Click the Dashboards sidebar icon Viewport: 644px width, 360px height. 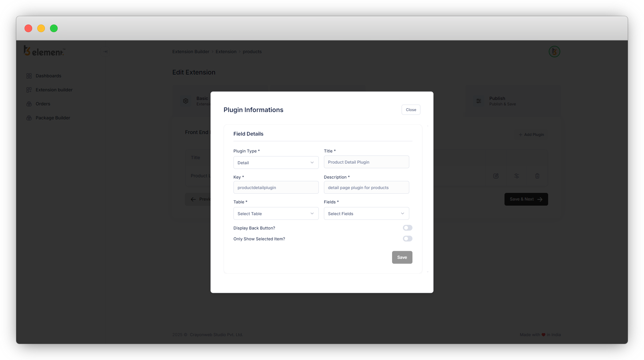pyautogui.click(x=29, y=76)
